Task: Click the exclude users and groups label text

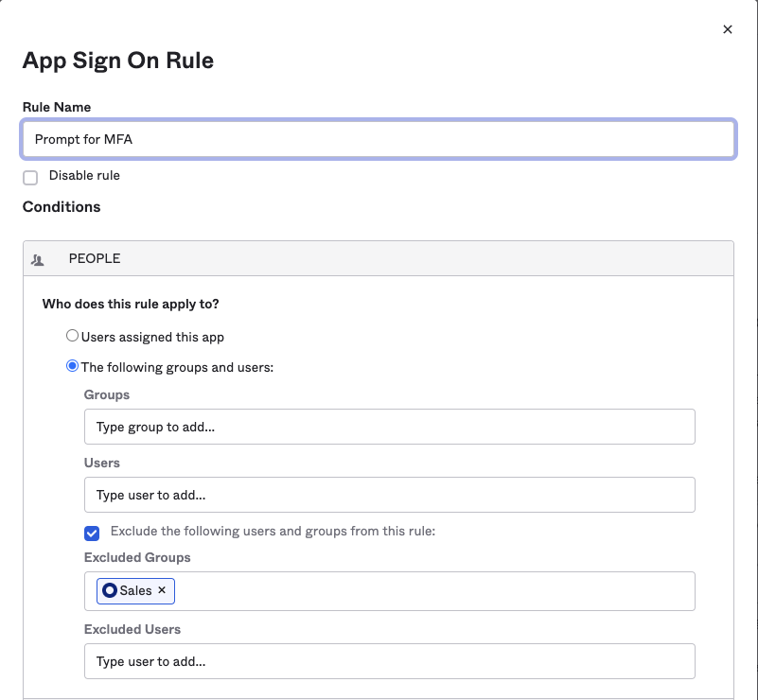Action: coord(273,532)
